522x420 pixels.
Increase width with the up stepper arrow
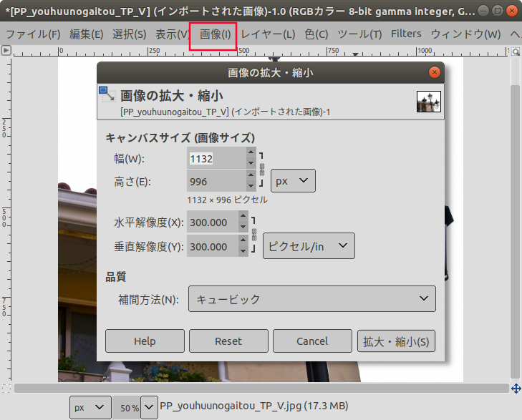click(x=251, y=152)
